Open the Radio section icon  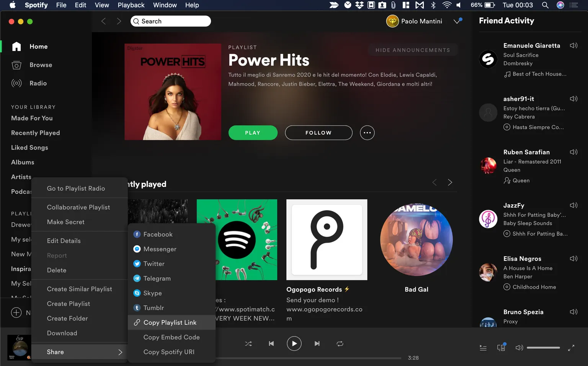16,83
